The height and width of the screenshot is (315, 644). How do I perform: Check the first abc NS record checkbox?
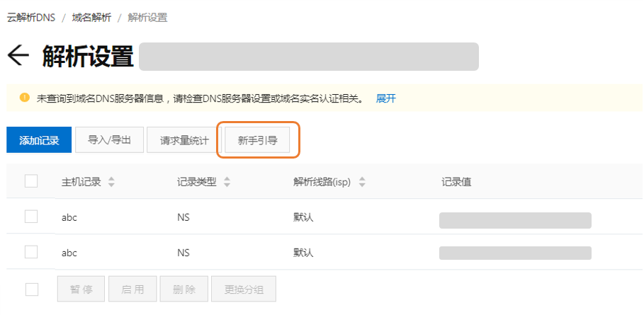pos(31,217)
